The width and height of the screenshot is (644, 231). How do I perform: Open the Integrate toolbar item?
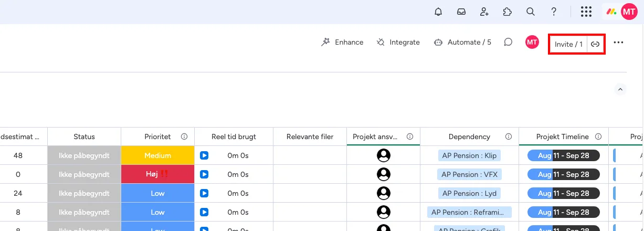[398, 43]
